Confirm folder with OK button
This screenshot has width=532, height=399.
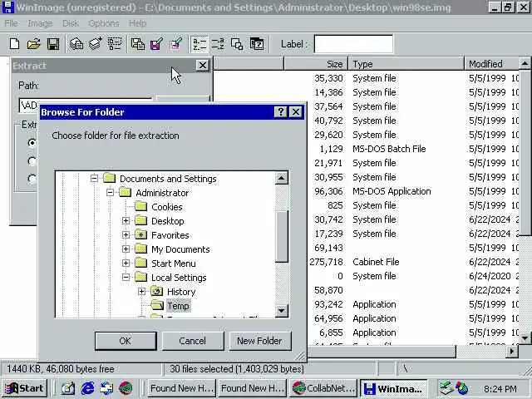126,341
